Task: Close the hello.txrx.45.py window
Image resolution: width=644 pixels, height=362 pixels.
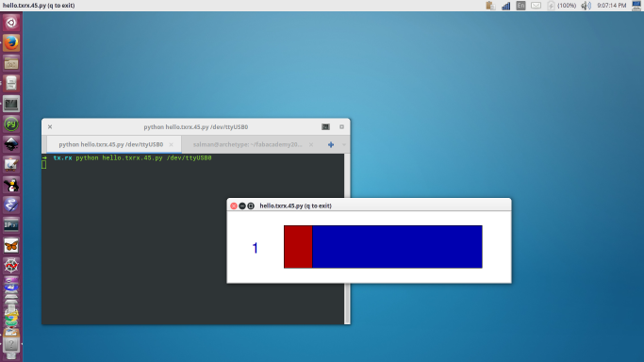Action: click(x=234, y=206)
